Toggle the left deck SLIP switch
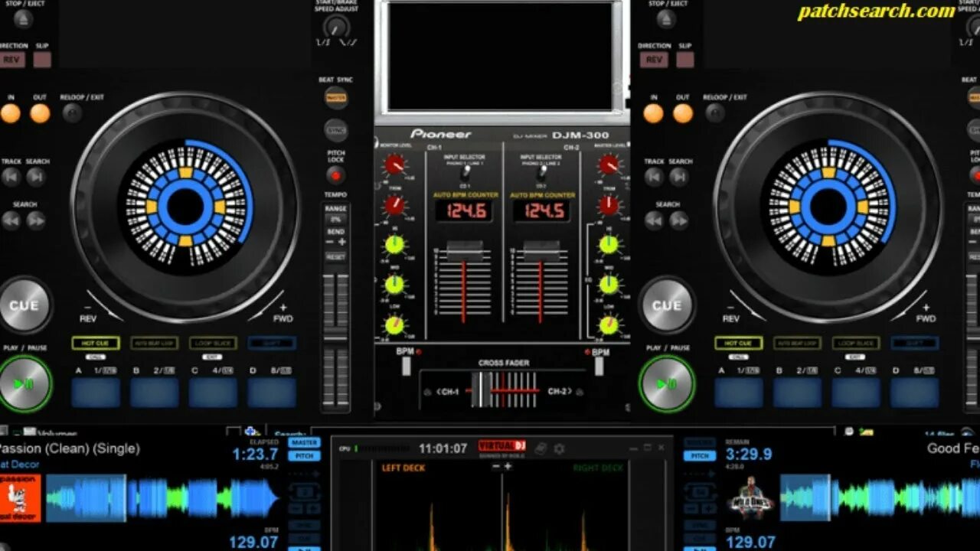The width and height of the screenshot is (980, 551). point(42,60)
